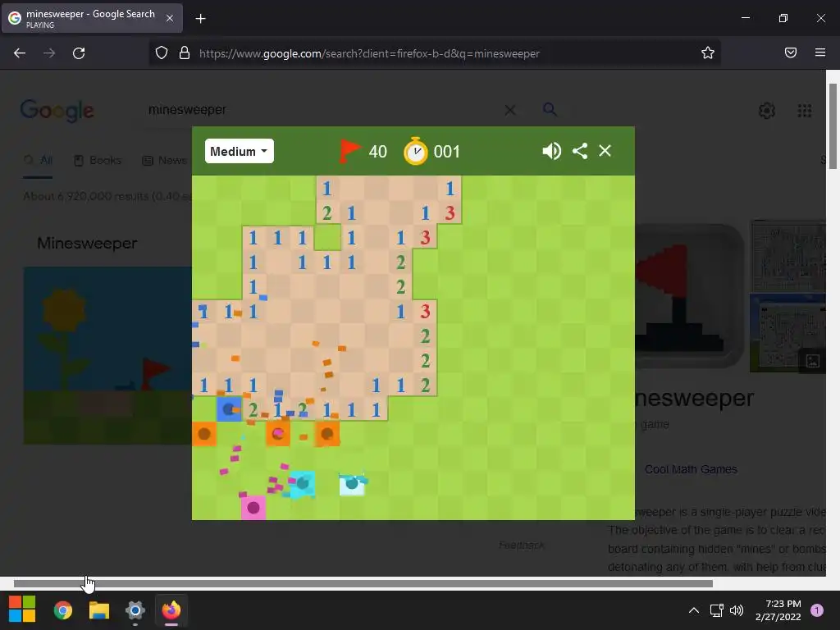840x630 pixels.
Task: Go to the Google homepage logo
Action: (x=57, y=111)
